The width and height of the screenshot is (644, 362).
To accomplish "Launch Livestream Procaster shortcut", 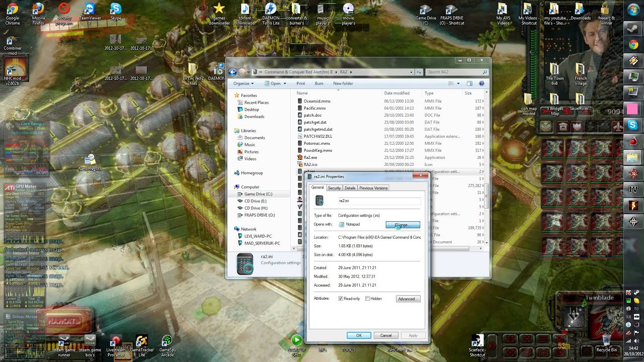I will [x=116, y=346].
